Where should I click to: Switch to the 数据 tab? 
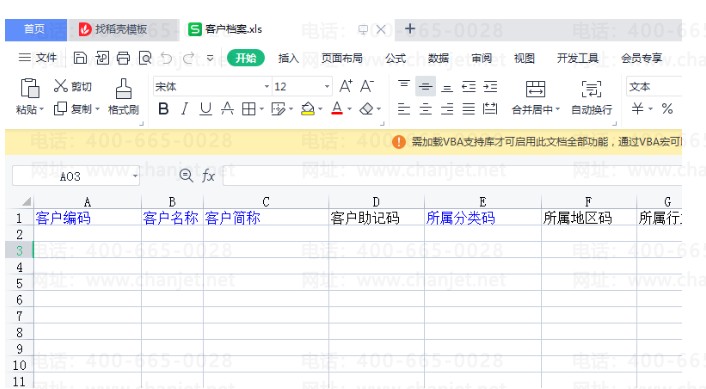click(x=439, y=58)
